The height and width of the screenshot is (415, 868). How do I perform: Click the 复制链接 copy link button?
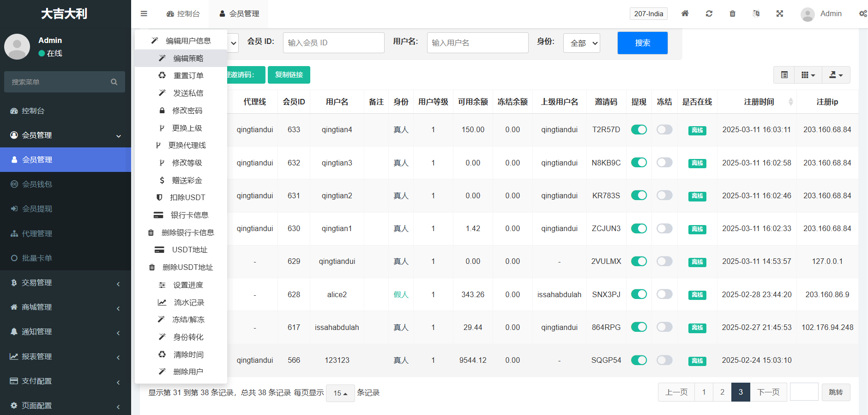click(289, 75)
